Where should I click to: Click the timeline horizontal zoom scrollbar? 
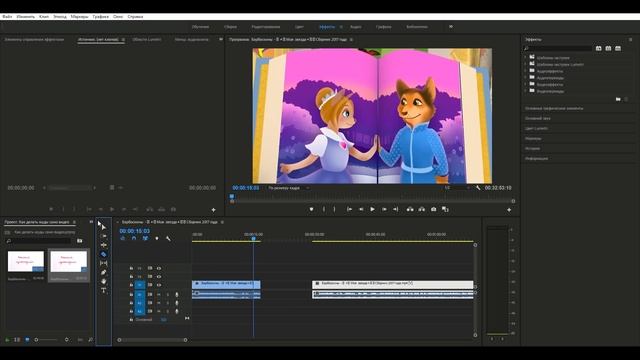click(152, 340)
